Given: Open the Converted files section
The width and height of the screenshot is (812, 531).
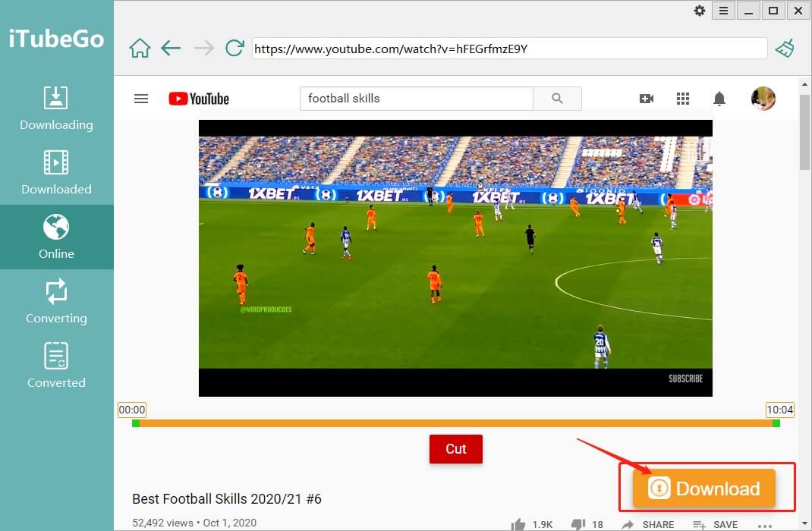Looking at the screenshot, I should point(56,366).
